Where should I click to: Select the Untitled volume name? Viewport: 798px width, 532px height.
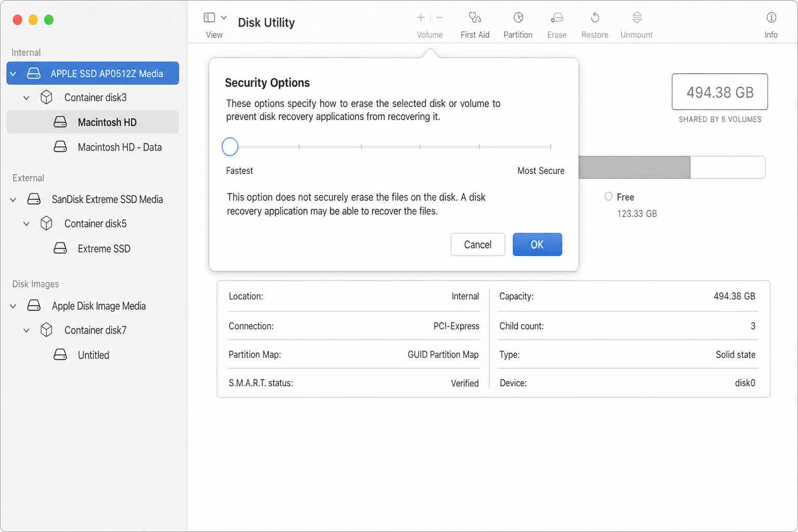point(94,355)
